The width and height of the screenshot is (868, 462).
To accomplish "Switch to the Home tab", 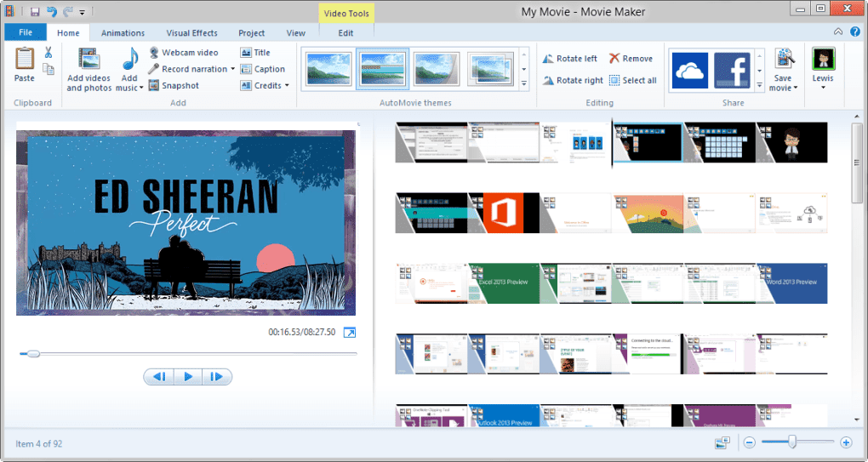I will click(68, 32).
